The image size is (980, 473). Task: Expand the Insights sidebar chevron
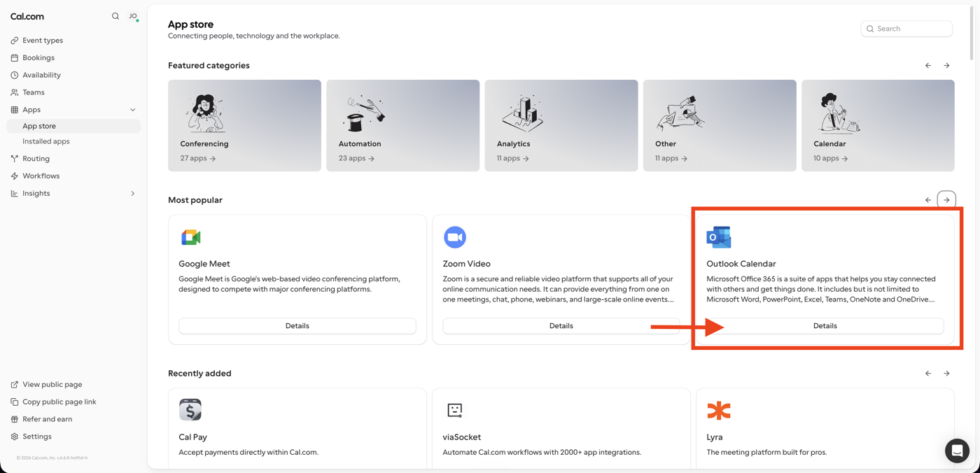(x=133, y=194)
